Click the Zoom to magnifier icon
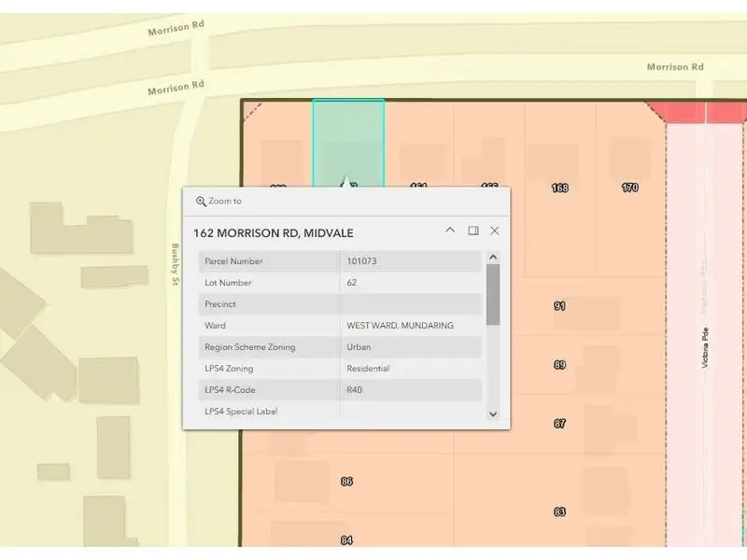747x560 pixels. tap(201, 202)
